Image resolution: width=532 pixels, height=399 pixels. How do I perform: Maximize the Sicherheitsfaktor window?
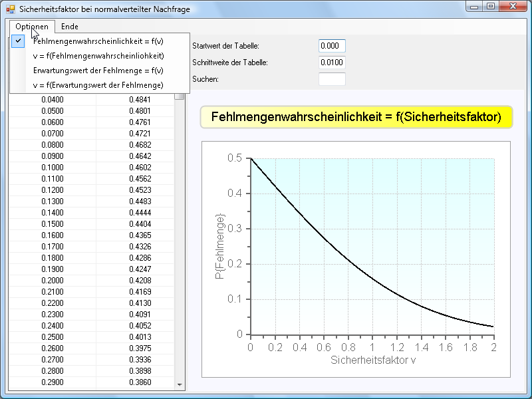click(491, 7)
